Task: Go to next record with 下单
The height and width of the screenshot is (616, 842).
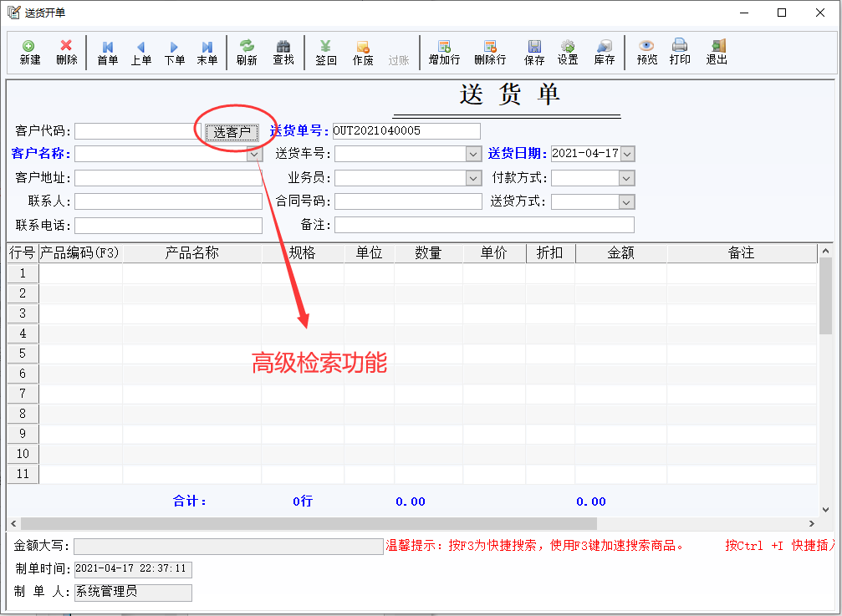Action: coord(174,53)
